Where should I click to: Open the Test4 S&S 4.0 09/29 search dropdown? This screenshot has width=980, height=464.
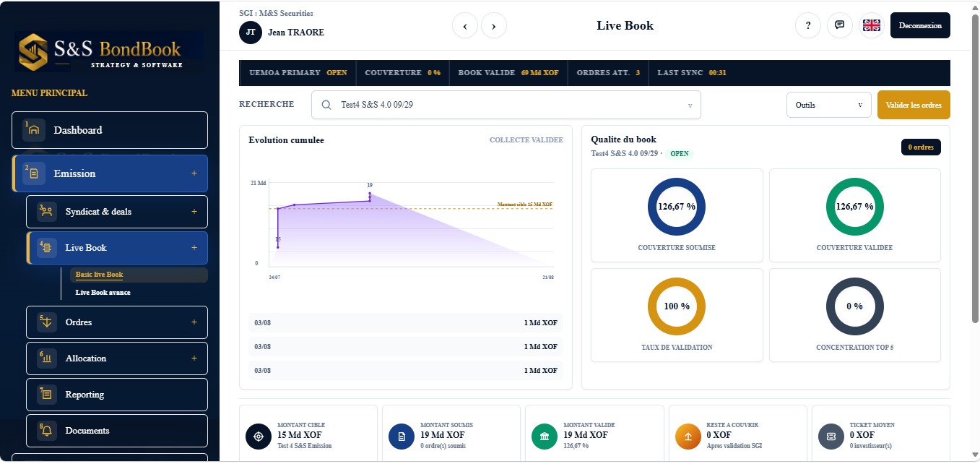(506, 105)
